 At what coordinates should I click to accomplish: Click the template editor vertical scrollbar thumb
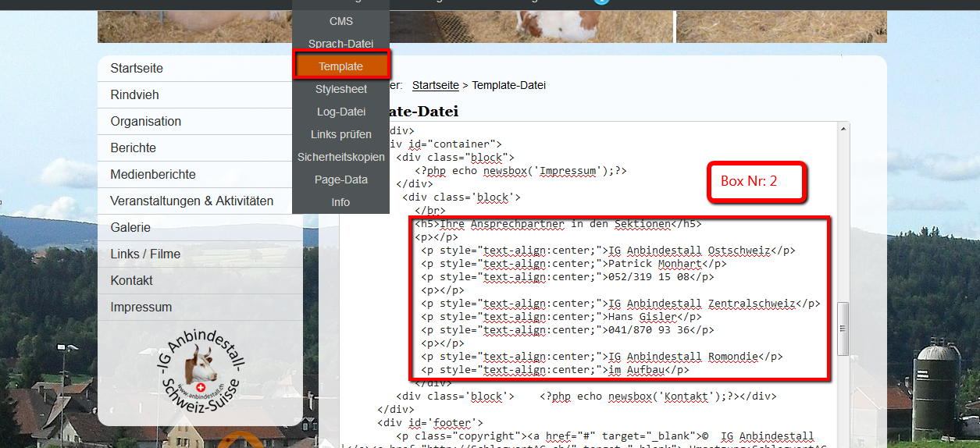click(x=843, y=328)
